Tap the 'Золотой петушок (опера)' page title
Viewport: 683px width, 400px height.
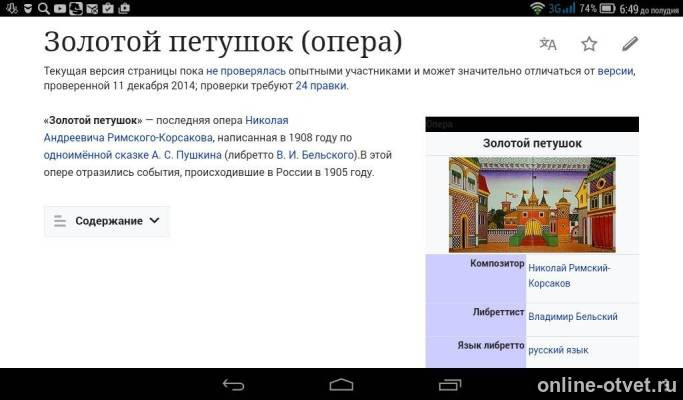tap(223, 42)
